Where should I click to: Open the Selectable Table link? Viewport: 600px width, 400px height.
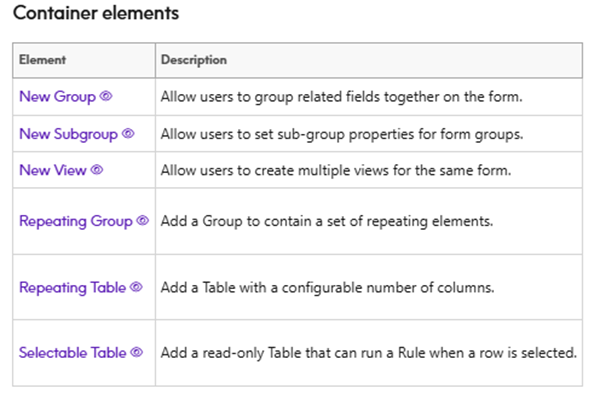(x=73, y=352)
